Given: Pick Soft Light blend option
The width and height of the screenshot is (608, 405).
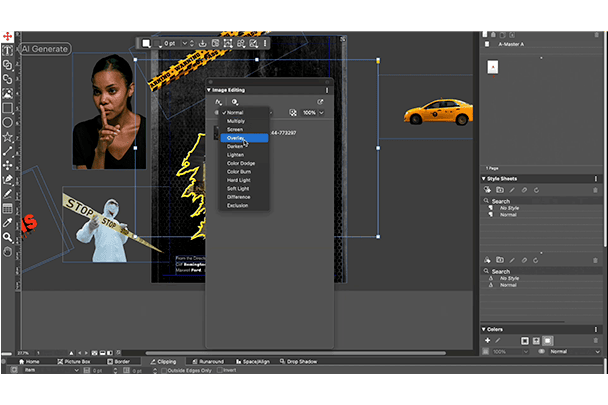Looking at the screenshot, I should pyautogui.click(x=238, y=188).
